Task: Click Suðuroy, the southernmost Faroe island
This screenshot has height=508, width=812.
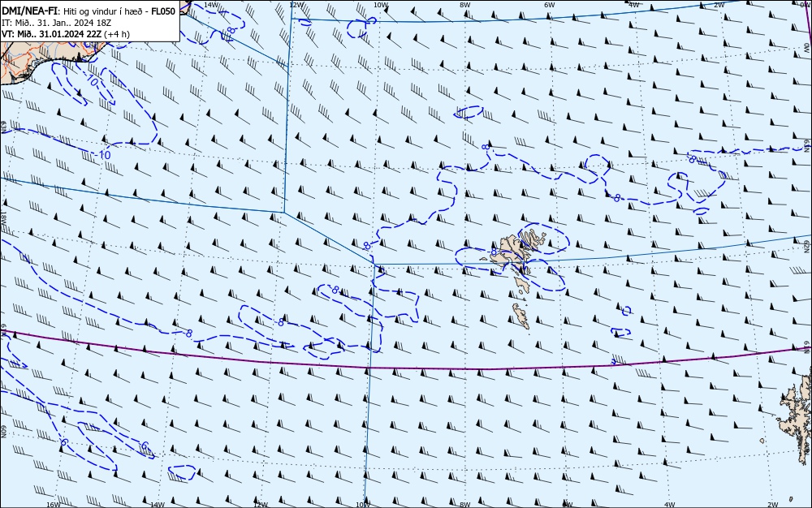Action: pos(521,316)
